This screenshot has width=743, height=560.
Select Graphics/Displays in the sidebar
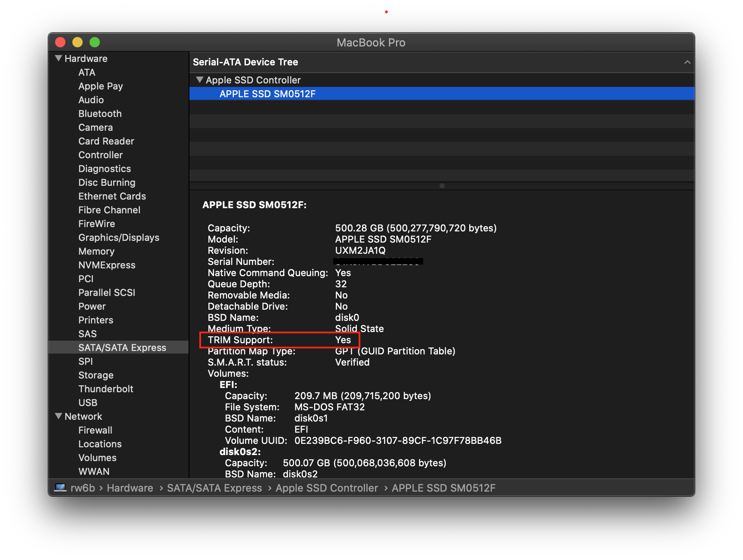(118, 237)
